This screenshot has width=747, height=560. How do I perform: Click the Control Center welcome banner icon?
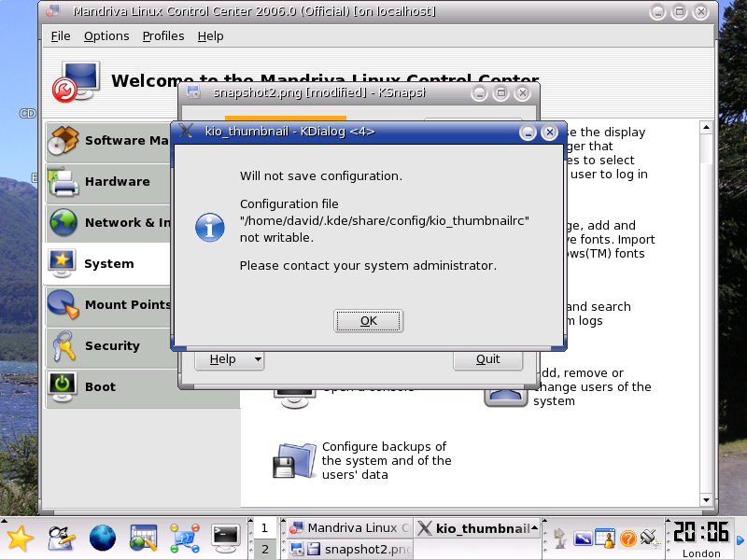[77, 81]
